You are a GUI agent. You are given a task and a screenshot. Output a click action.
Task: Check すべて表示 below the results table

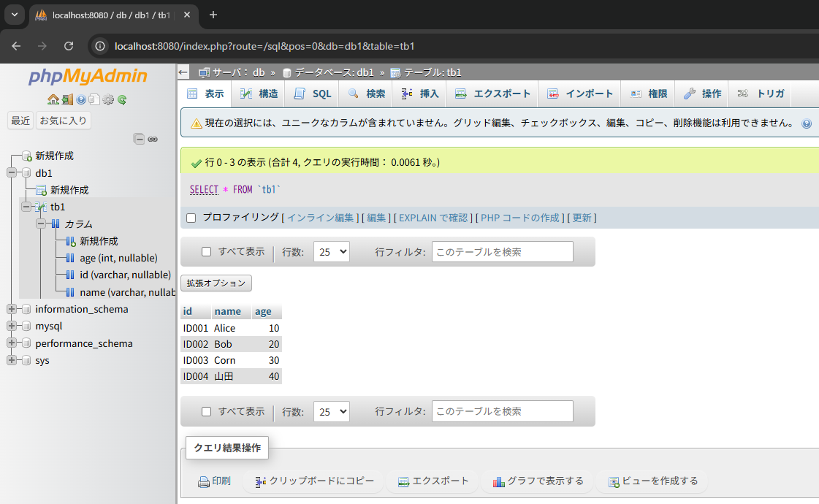click(205, 411)
